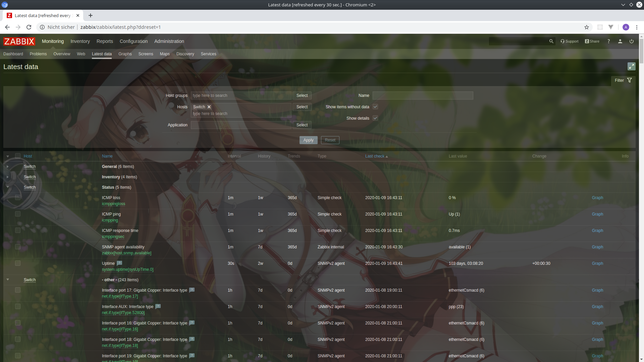Click the fullscreen kiosk mode icon
The image size is (644, 362).
click(x=631, y=66)
